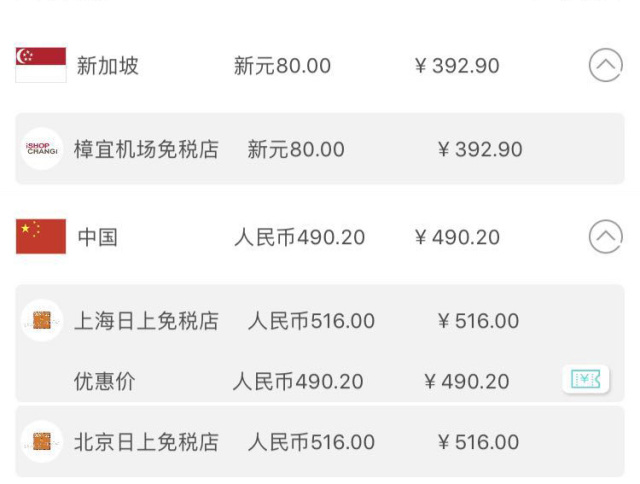Select the ¥516.00 Shanghai store converted price
The image size is (640, 484).
pos(478,321)
